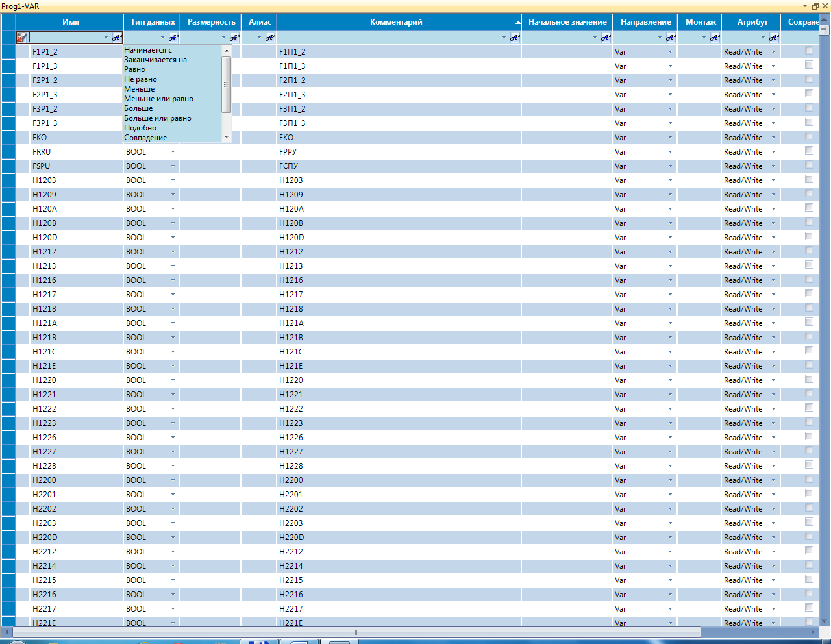
Task: Open filter condition icon for Размерность column
Action: (x=234, y=38)
